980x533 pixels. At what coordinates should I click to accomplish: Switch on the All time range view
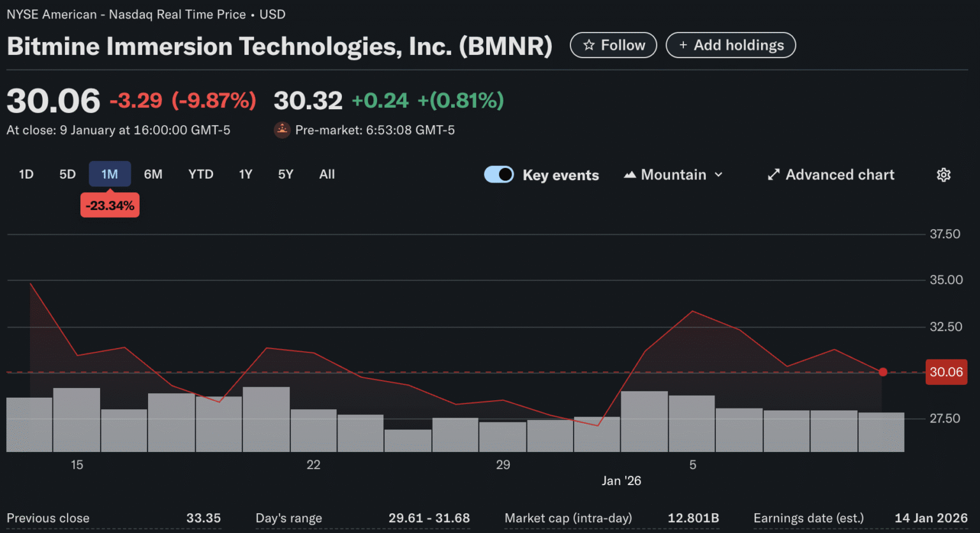[327, 174]
